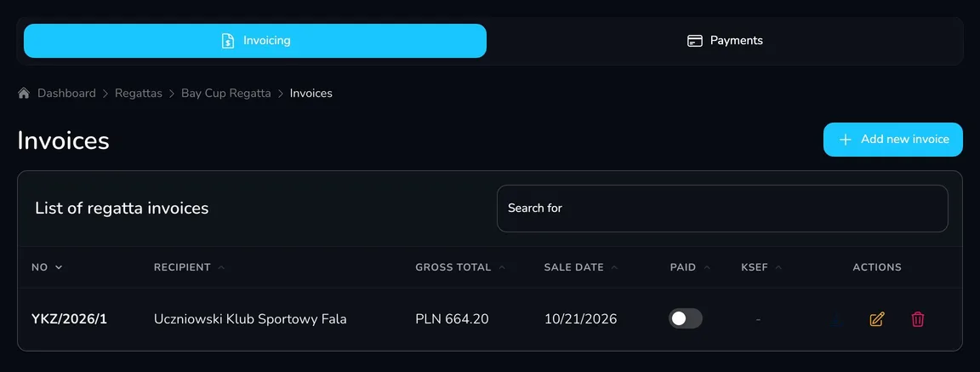Sort by Sale Date column arrow
The width and height of the screenshot is (980, 372).
click(x=614, y=267)
